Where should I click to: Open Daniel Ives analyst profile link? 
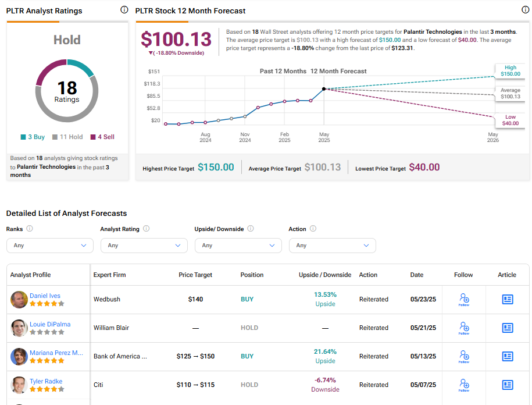[45, 296]
